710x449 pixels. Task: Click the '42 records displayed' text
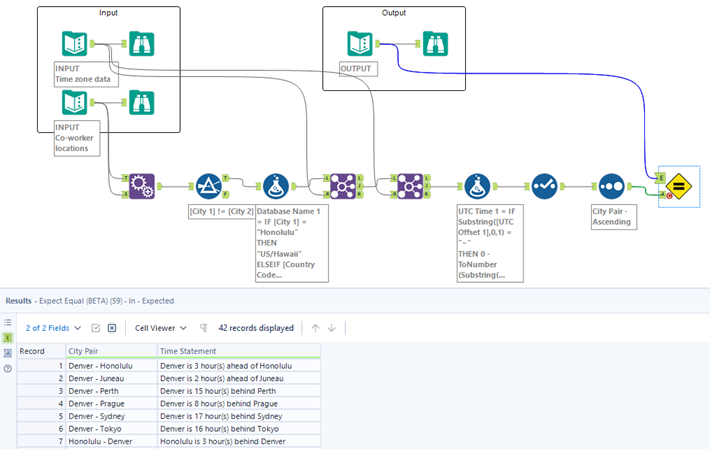[256, 328]
